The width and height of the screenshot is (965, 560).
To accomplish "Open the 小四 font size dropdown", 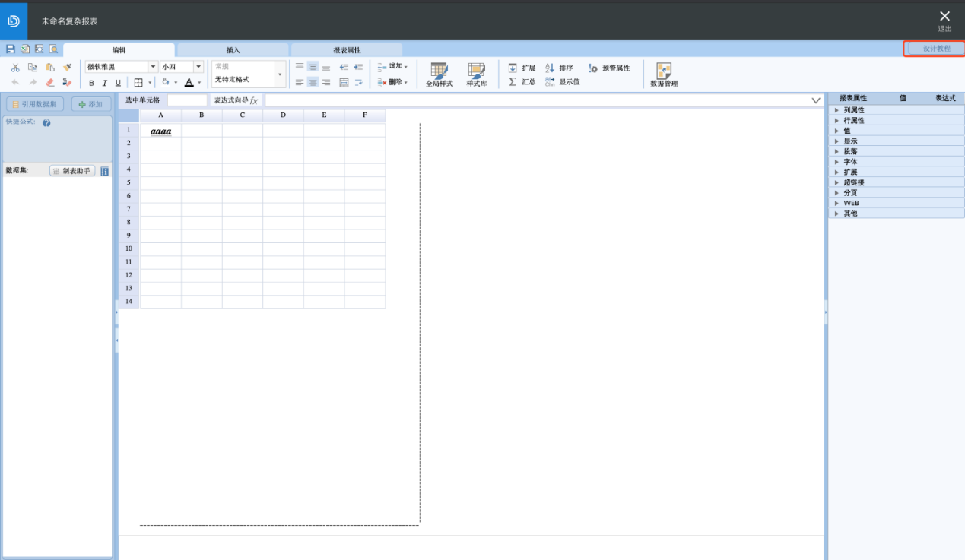I will (198, 67).
